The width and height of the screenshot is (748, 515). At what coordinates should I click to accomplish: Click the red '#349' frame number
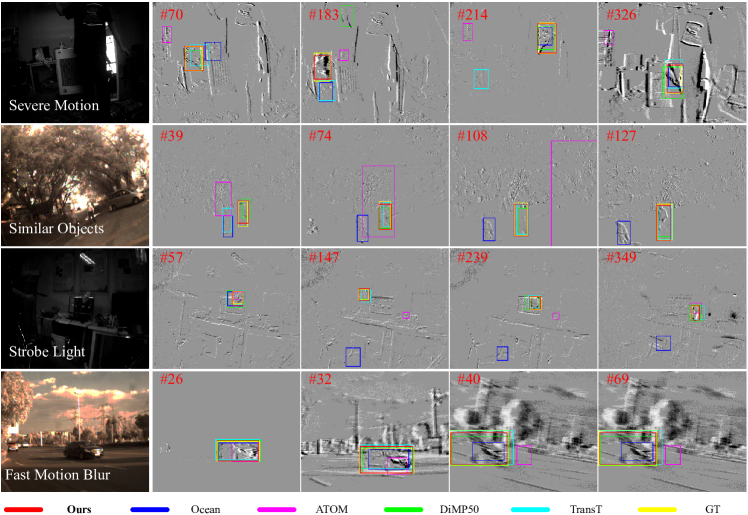(622, 258)
